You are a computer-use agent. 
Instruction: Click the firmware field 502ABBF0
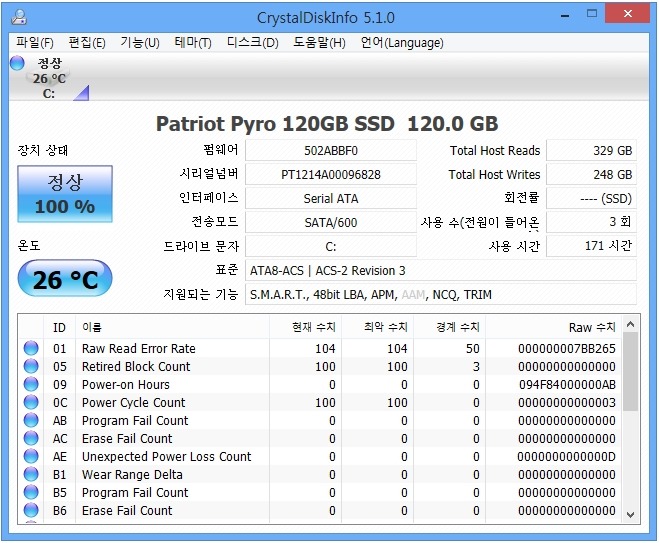(x=331, y=150)
